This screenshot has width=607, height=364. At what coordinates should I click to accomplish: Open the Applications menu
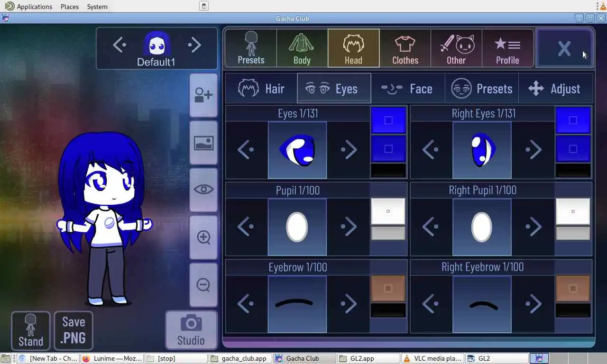tap(29, 7)
